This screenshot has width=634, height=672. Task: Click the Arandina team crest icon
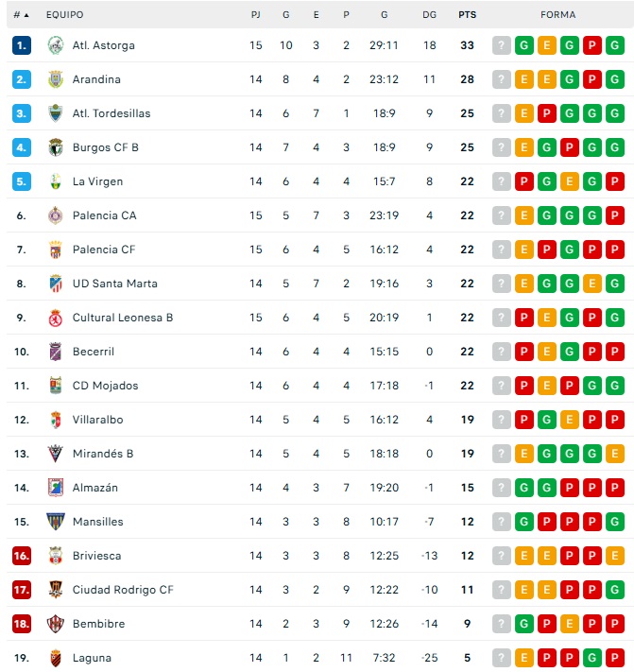(x=55, y=79)
